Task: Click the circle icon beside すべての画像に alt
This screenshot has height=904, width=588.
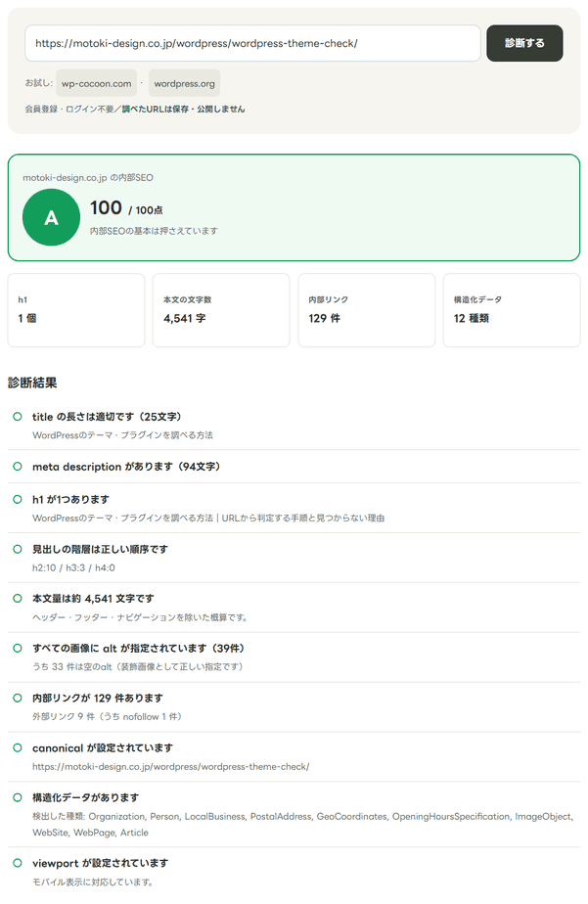Action: coord(18,648)
